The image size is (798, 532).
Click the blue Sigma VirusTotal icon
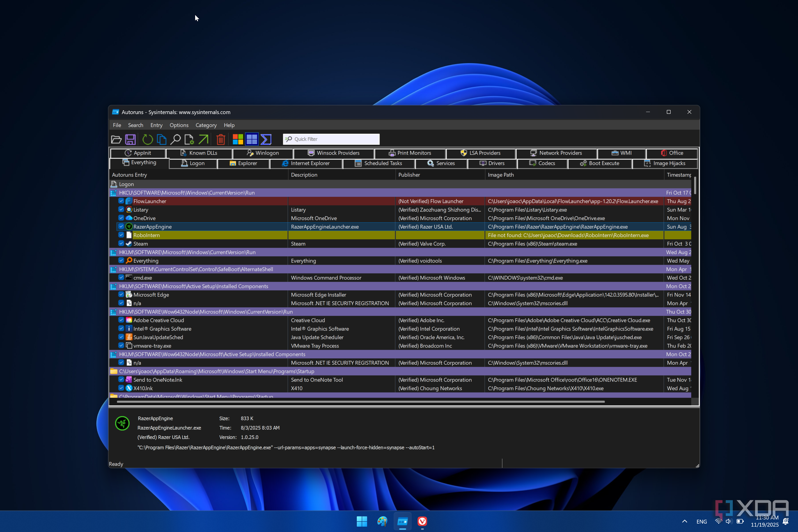click(x=266, y=139)
